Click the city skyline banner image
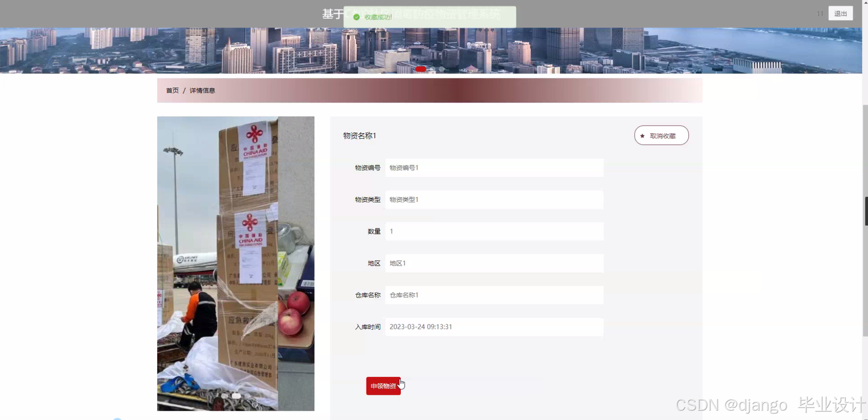The image size is (868, 420). (x=431, y=51)
